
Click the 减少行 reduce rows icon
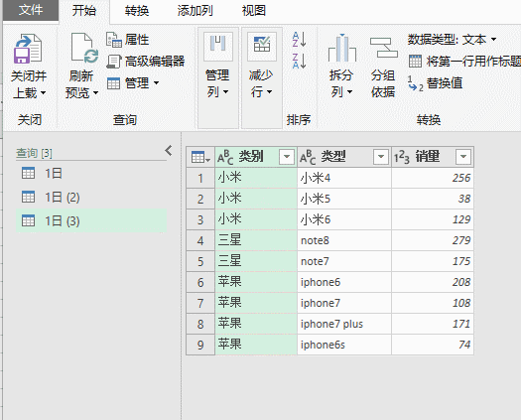[x=262, y=46]
